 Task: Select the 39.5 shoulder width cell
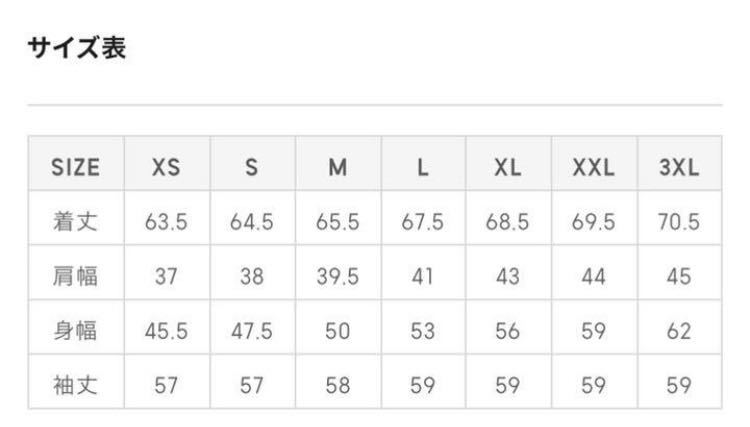tap(338, 276)
